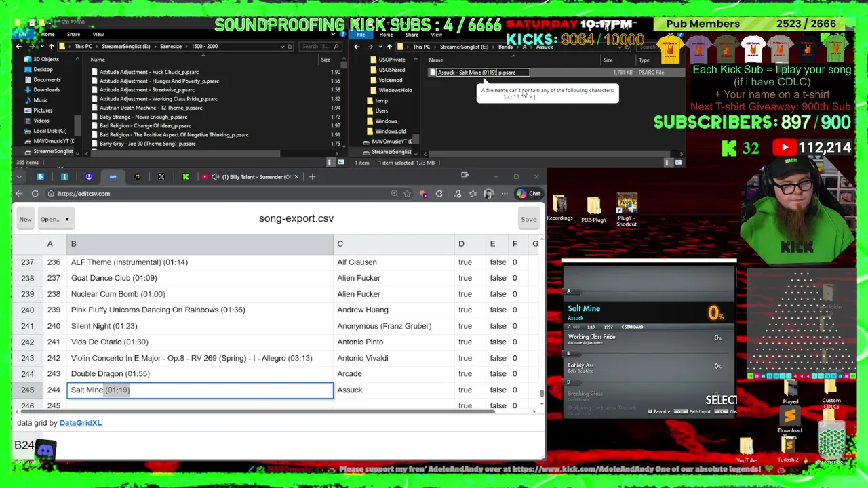Click Up arrow in left Explorer window
Image resolution: width=868 pixels, height=488 pixels.
pyautogui.click(x=51, y=47)
